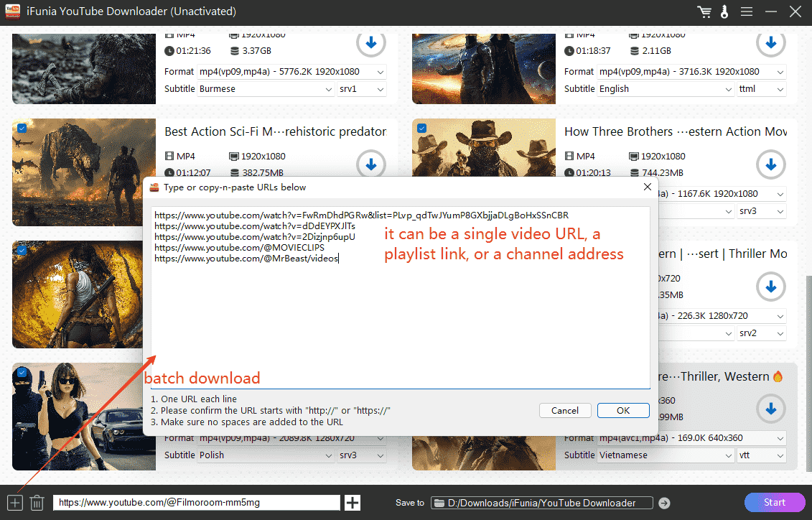
Task: Toggle checkbox on cowboys movie thumbnail
Action: (421, 128)
